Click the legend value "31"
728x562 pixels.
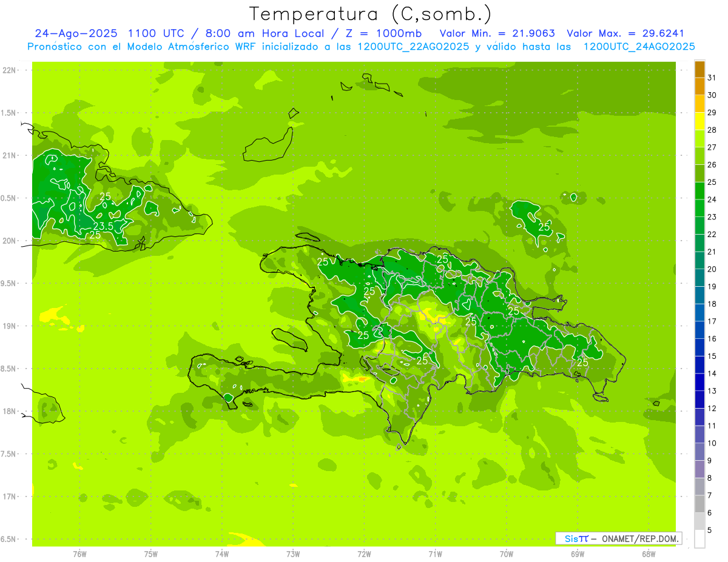tap(712, 78)
